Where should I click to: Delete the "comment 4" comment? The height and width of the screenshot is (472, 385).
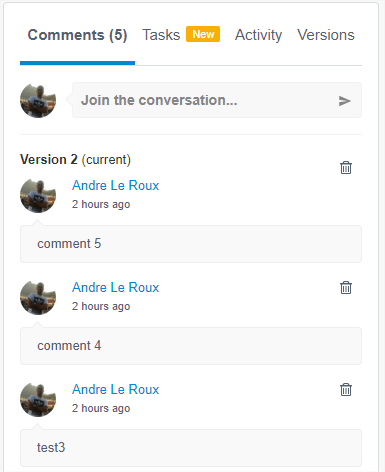(346, 287)
